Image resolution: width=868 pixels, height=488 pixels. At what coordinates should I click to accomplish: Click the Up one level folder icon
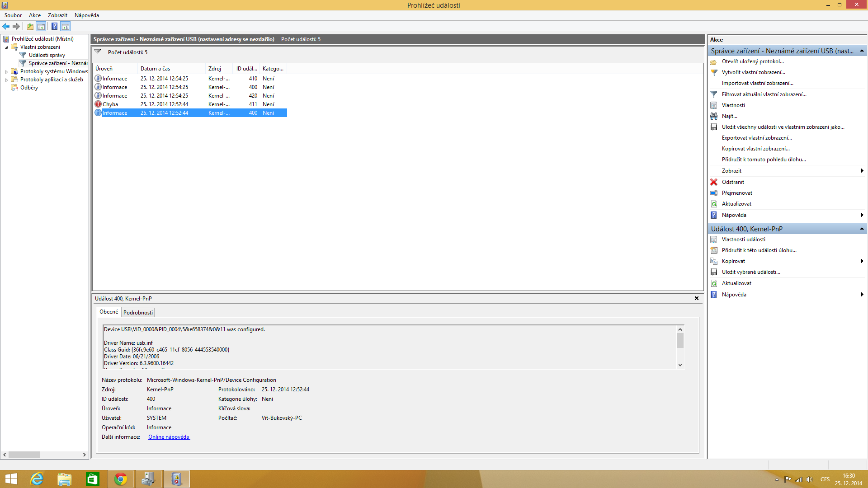point(30,27)
